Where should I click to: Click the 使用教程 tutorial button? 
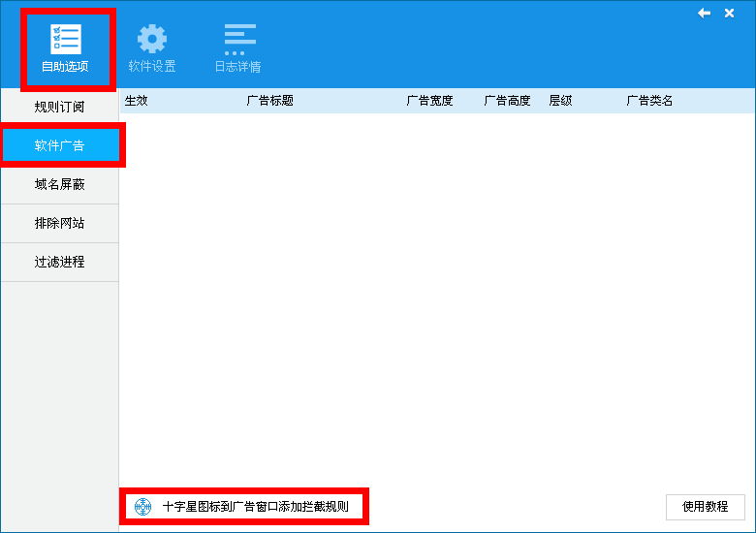[x=706, y=507]
